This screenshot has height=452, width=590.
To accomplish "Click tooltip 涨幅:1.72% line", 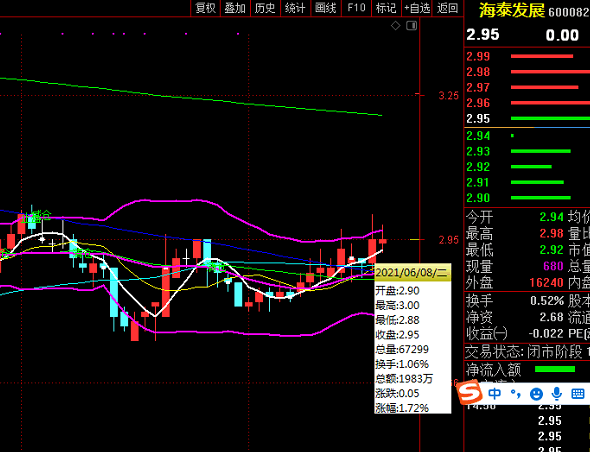I will coord(402,408).
